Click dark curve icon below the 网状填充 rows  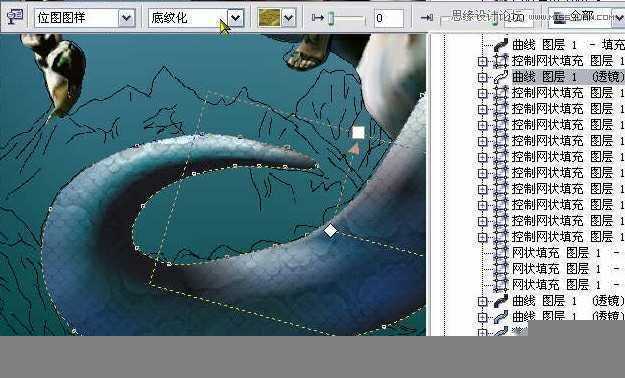coord(501,301)
